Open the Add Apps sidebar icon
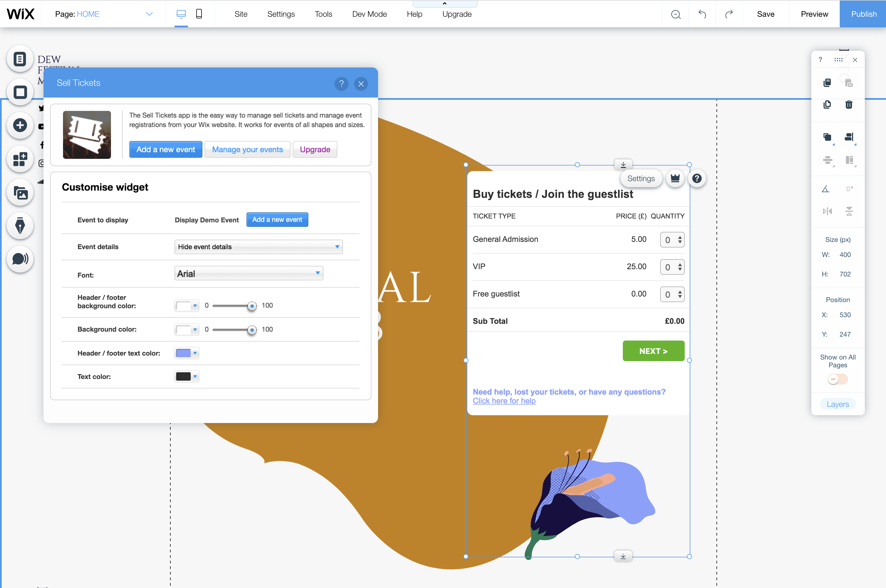The height and width of the screenshot is (588, 886). 20,159
